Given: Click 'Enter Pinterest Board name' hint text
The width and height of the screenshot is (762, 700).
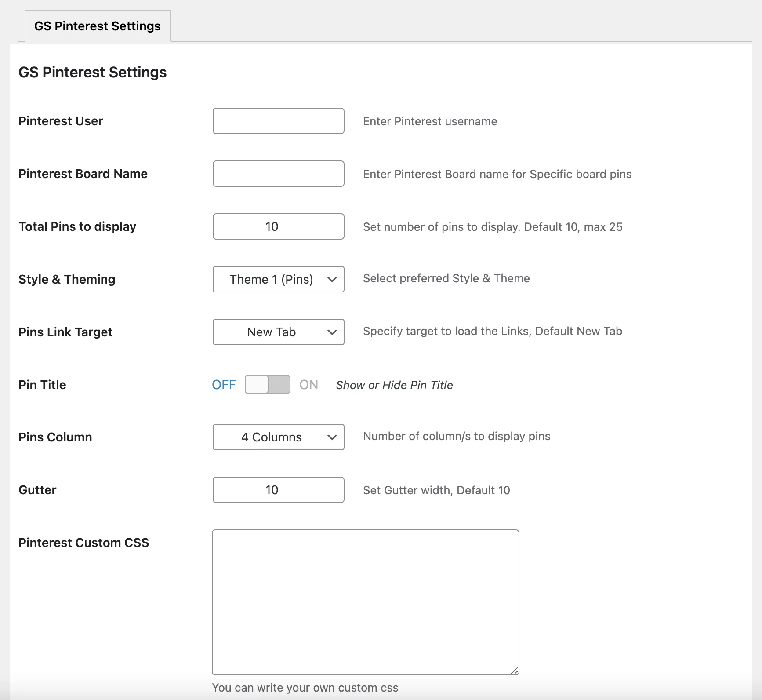Looking at the screenshot, I should [x=497, y=174].
